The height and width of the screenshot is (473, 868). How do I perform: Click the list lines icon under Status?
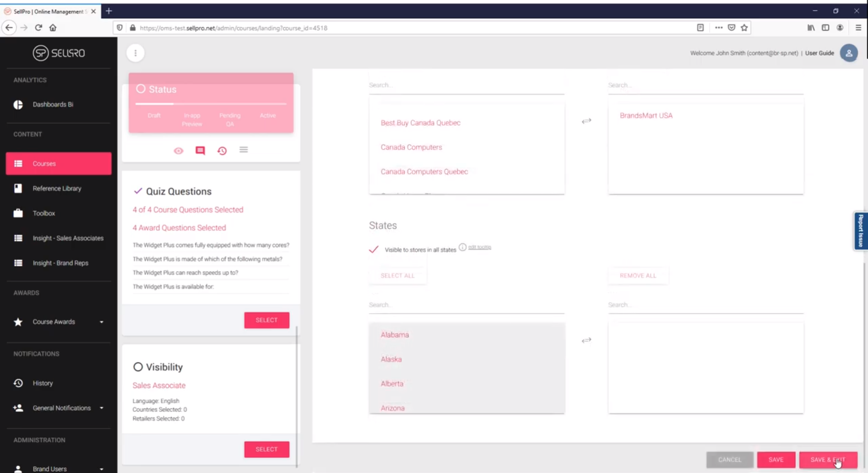(244, 150)
